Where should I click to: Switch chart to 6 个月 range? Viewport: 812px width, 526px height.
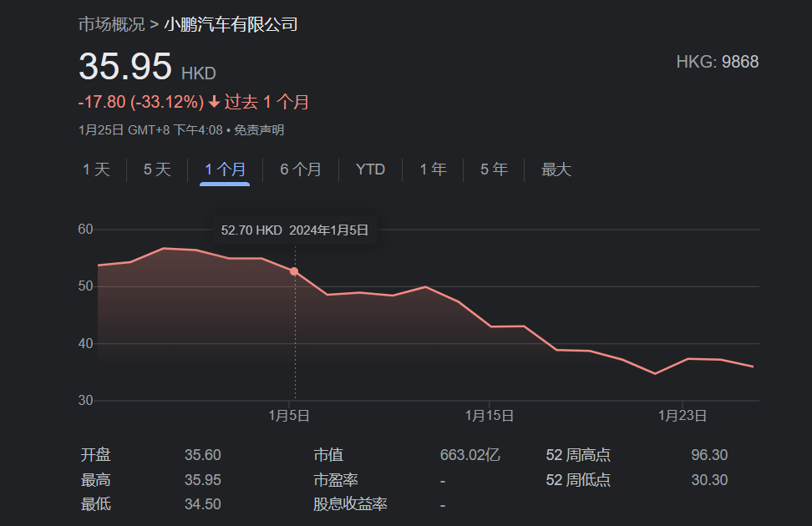click(301, 169)
